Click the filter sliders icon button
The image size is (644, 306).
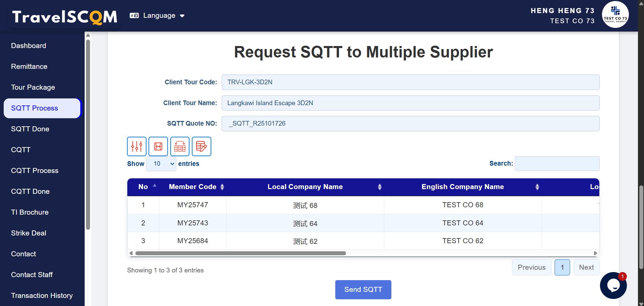coord(136,146)
